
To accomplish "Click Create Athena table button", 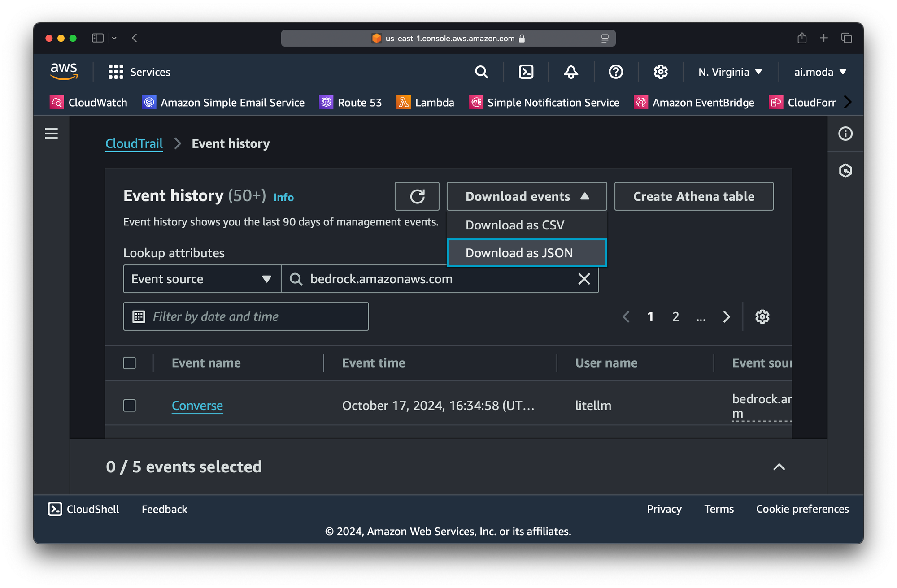I will click(693, 196).
